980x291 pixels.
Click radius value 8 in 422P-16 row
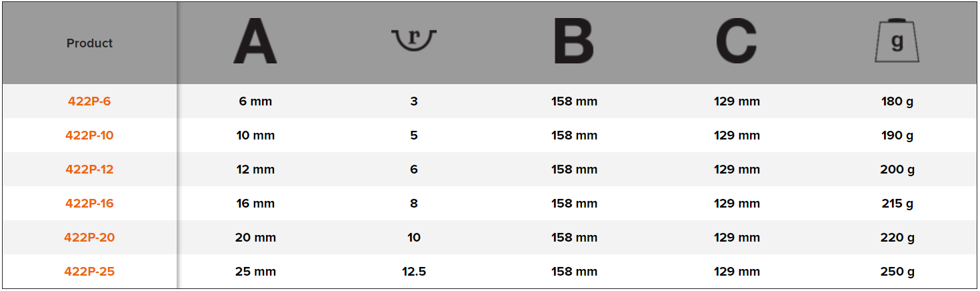click(413, 204)
